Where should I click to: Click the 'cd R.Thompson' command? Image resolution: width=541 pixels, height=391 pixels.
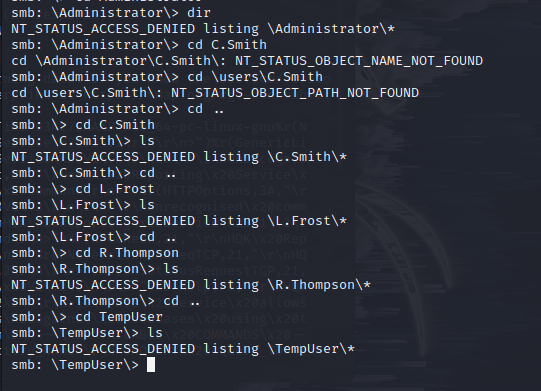click(127, 253)
